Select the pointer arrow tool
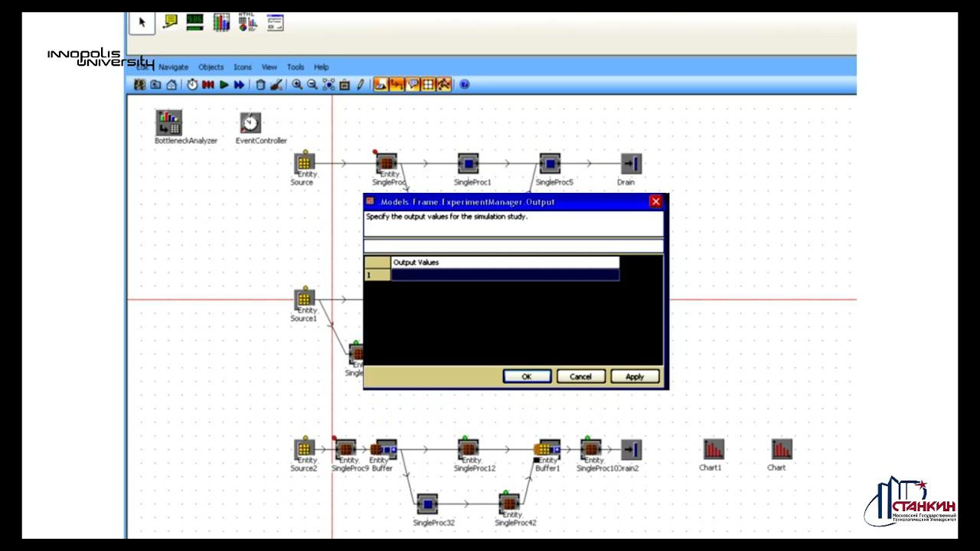 142,22
